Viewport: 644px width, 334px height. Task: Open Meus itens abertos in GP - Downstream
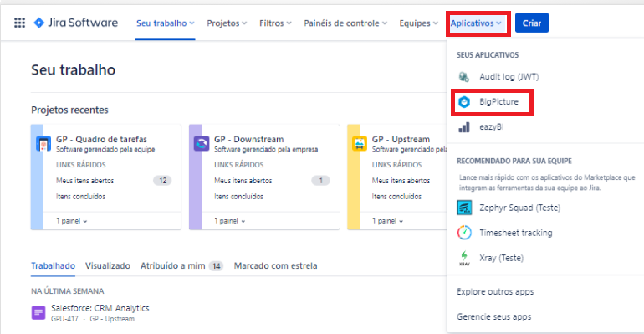tap(243, 181)
